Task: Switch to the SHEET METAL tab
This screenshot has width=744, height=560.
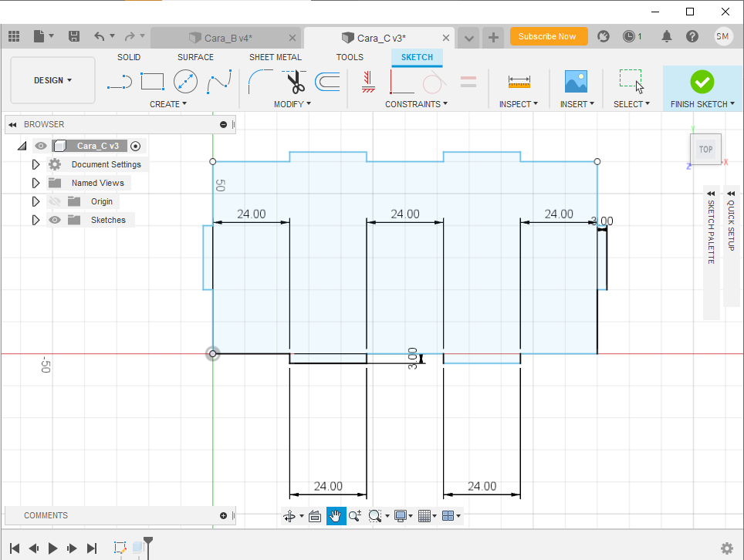Action: [276, 57]
